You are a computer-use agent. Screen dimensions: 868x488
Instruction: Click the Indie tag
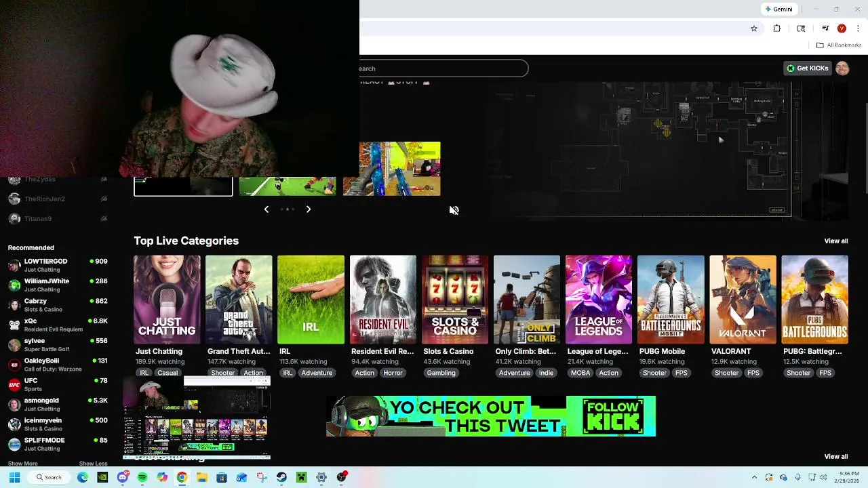coord(546,373)
